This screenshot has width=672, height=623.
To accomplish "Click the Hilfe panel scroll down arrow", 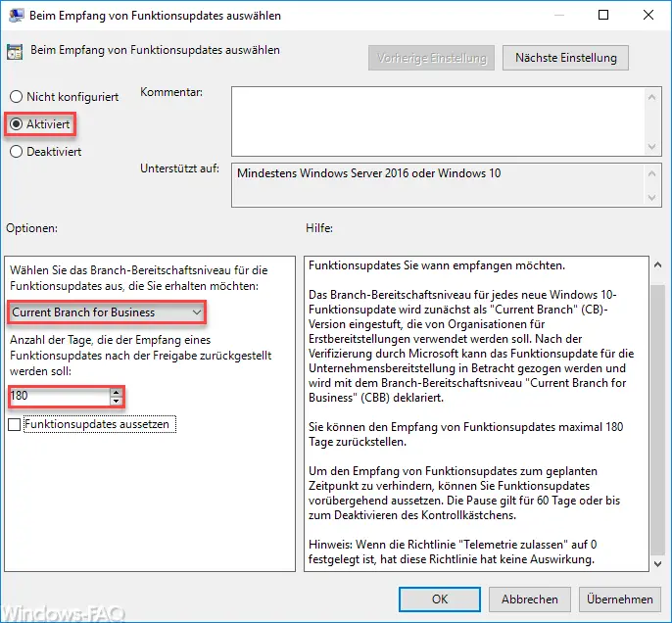I will (x=657, y=564).
